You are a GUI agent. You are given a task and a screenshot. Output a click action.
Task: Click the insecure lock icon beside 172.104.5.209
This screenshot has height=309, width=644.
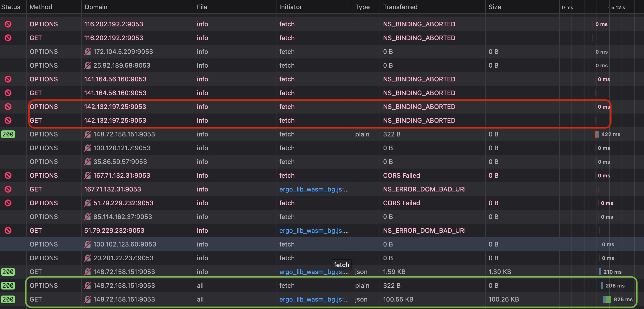88,52
